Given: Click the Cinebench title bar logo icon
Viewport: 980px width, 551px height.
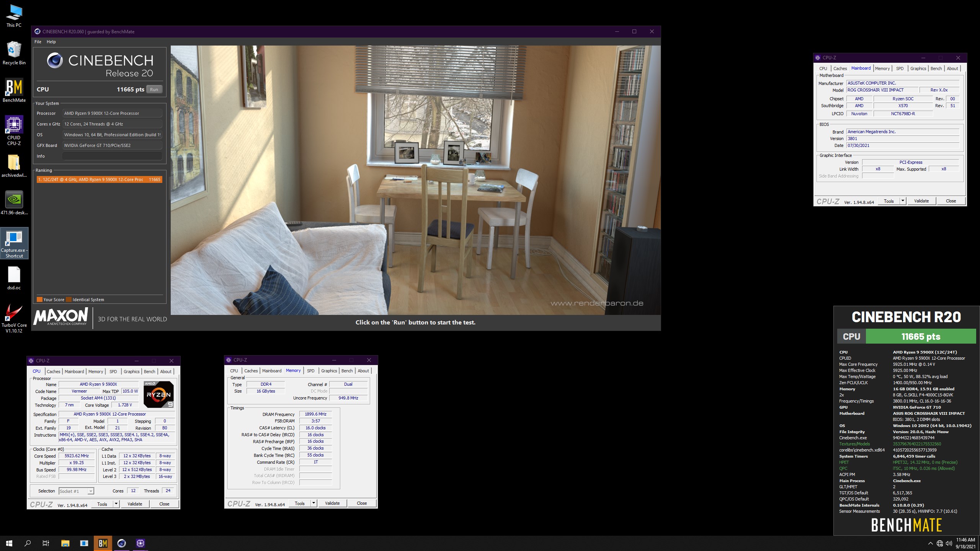Looking at the screenshot, I should (x=38, y=31).
